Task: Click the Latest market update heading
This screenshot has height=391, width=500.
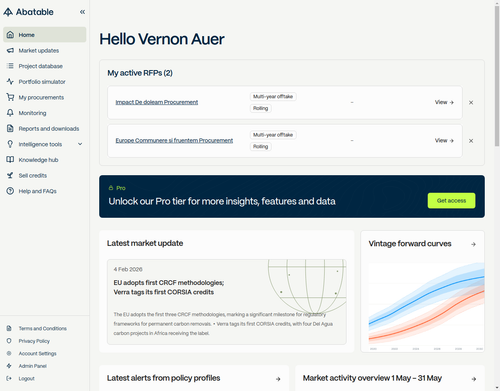Action: (x=145, y=243)
